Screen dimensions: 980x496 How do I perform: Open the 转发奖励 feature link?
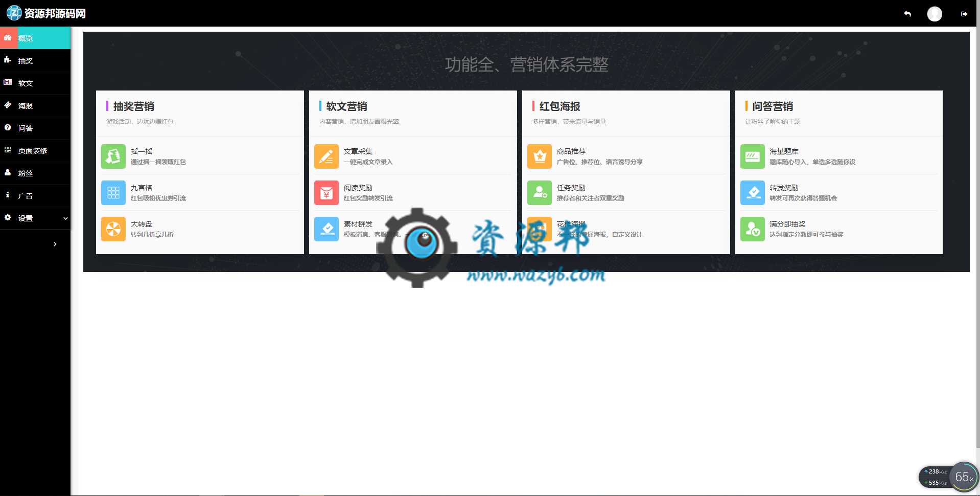pyautogui.click(x=784, y=188)
